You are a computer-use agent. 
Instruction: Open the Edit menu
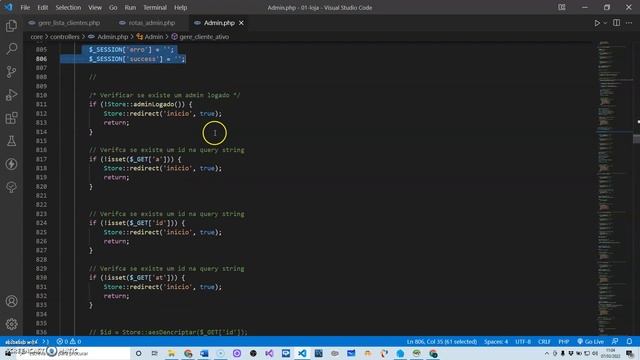(42, 7)
